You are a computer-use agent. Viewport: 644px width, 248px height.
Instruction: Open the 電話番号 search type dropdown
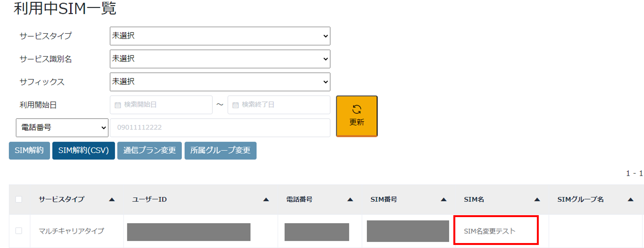tap(62, 127)
